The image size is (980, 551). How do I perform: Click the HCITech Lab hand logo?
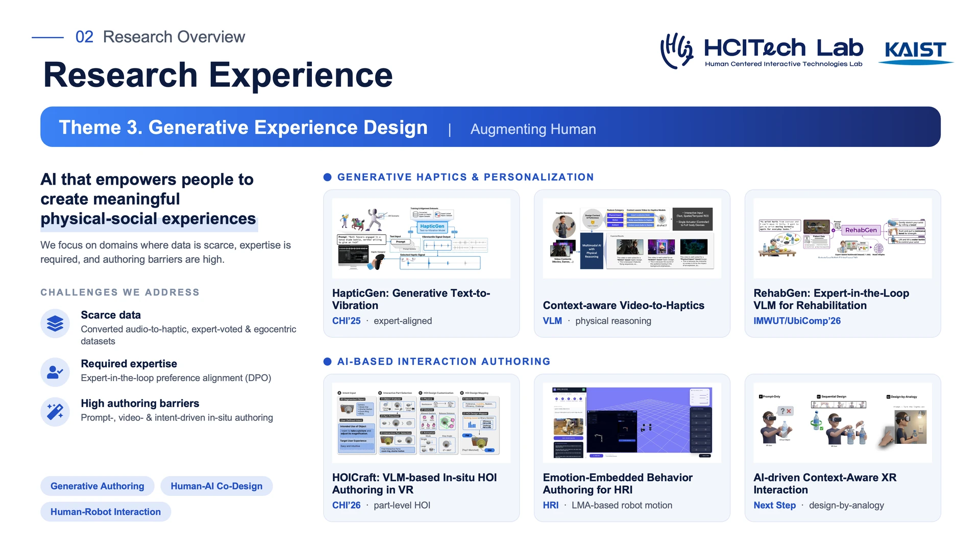[677, 51]
